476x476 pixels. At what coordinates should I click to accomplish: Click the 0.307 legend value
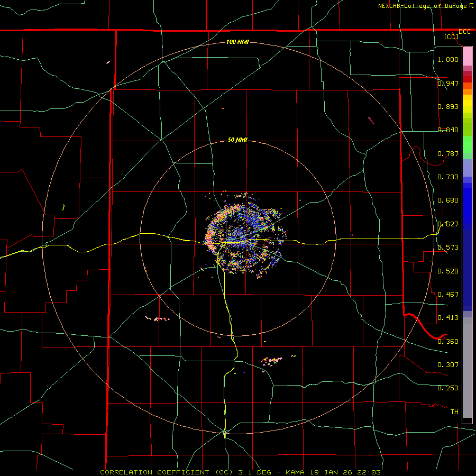tap(448, 364)
